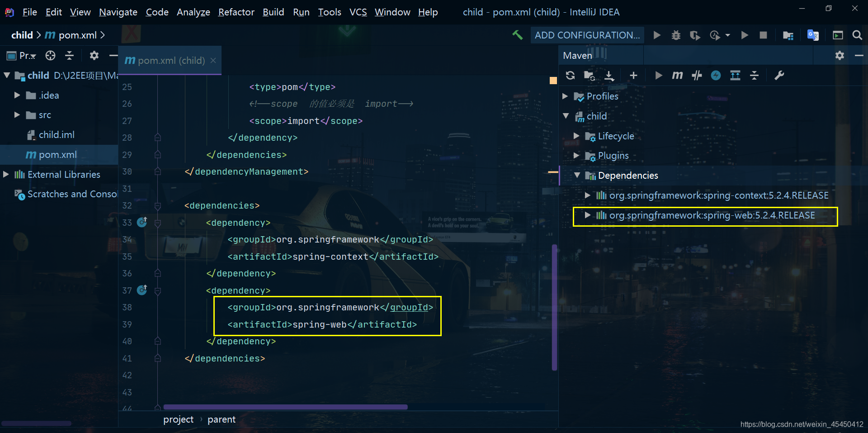Click Collapse All in Maven toolbar

tap(754, 75)
